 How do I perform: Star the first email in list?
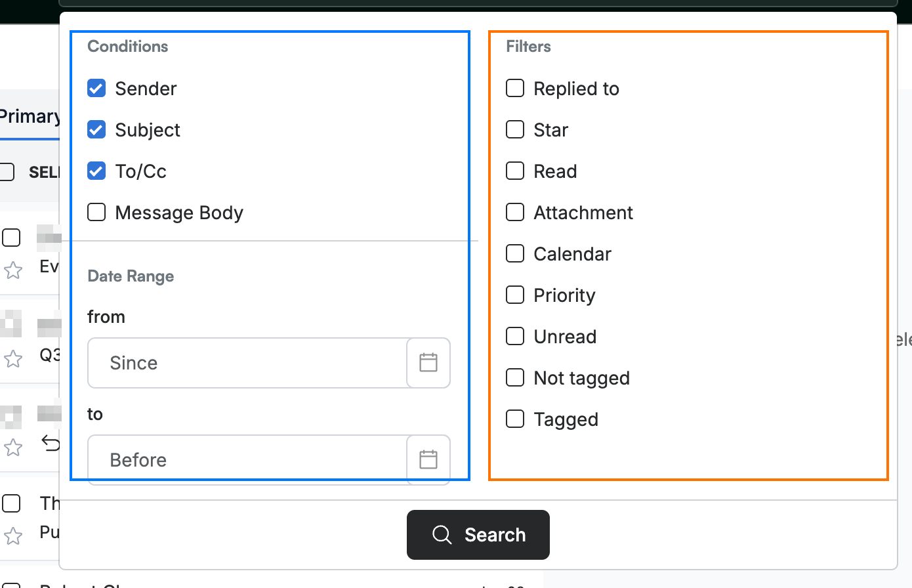pyautogui.click(x=13, y=270)
